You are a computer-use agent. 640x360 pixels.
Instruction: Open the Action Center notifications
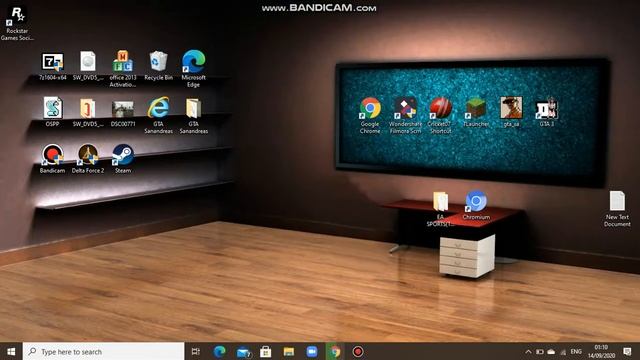(x=628, y=351)
